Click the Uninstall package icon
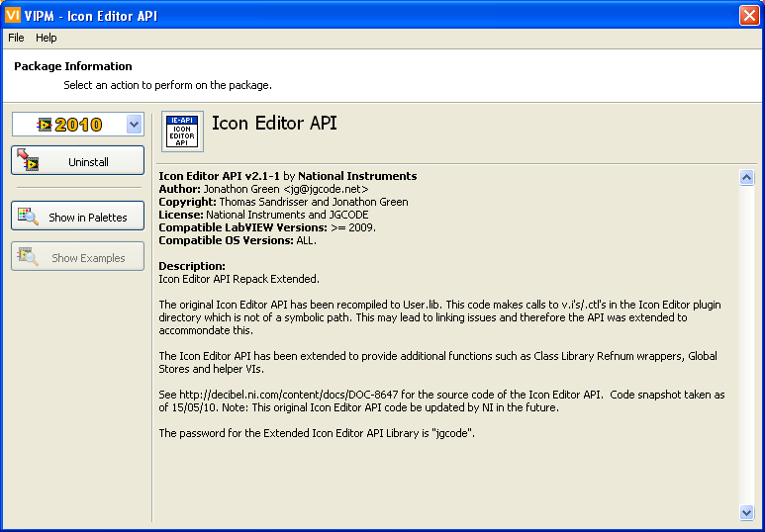This screenshot has height=532, width=765. click(28, 161)
